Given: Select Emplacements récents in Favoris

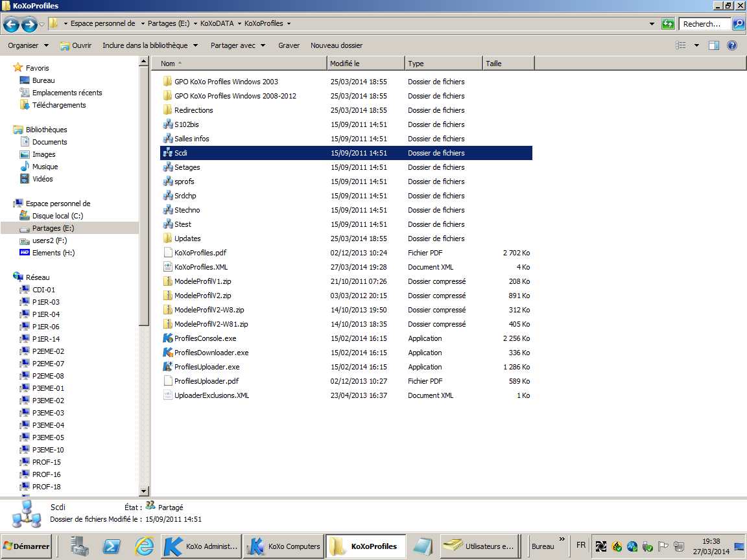Looking at the screenshot, I should tap(67, 93).
